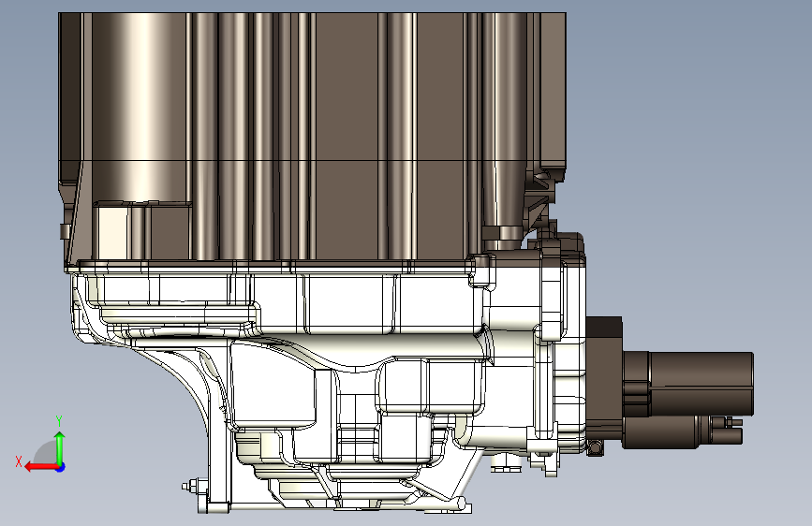Screen dimensions: 812x526
Task: Select the dark brown upper engine block
Action: tap(314, 138)
